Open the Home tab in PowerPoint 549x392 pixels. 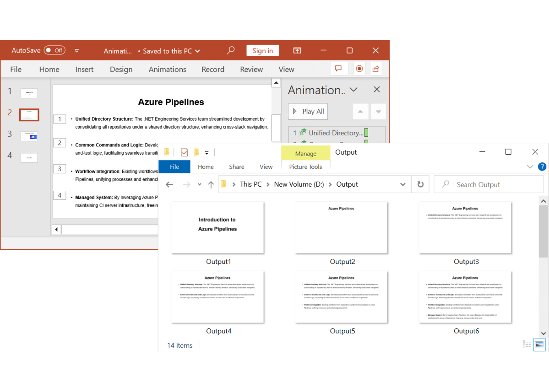click(x=49, y=69)
